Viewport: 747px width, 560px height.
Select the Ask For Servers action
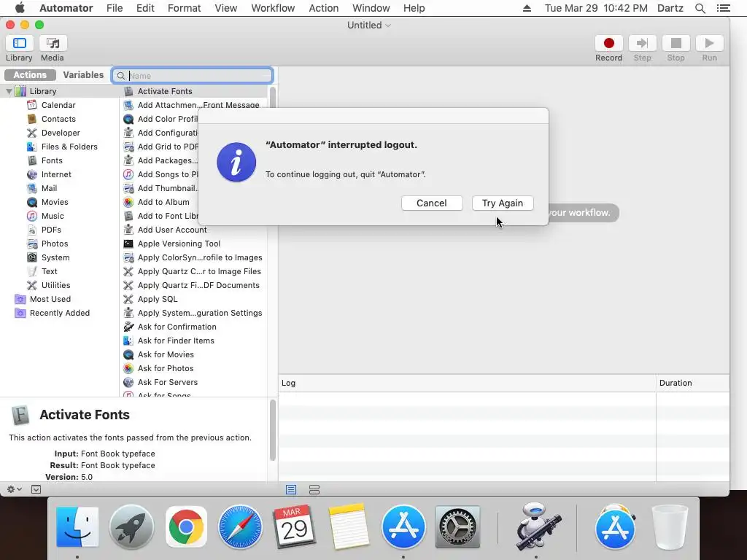(167, 381)
